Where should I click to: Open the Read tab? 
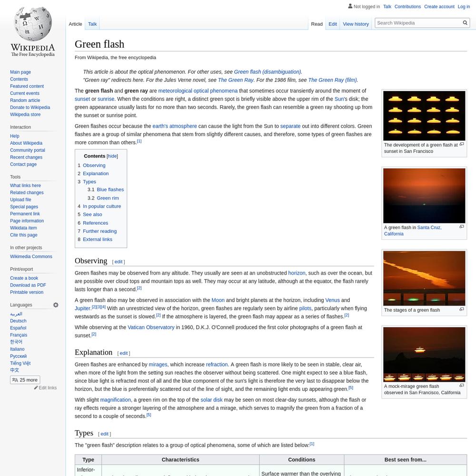tap(317, 24)
